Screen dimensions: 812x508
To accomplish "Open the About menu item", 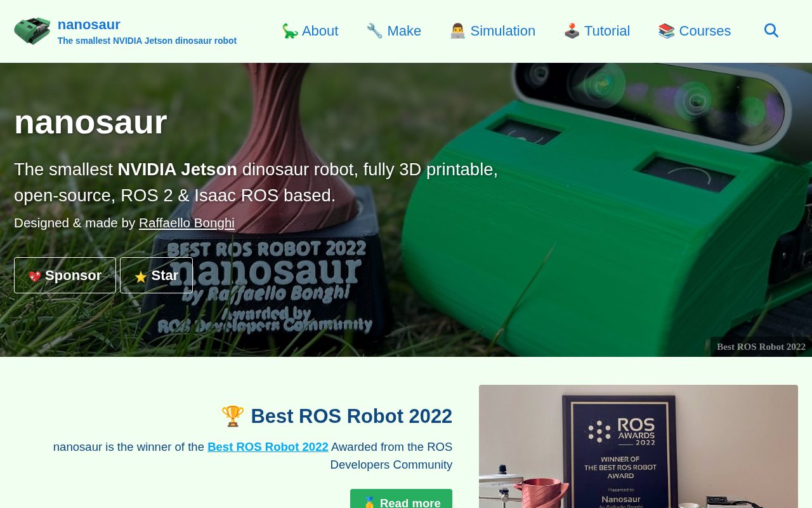I will tap(310, 31).
